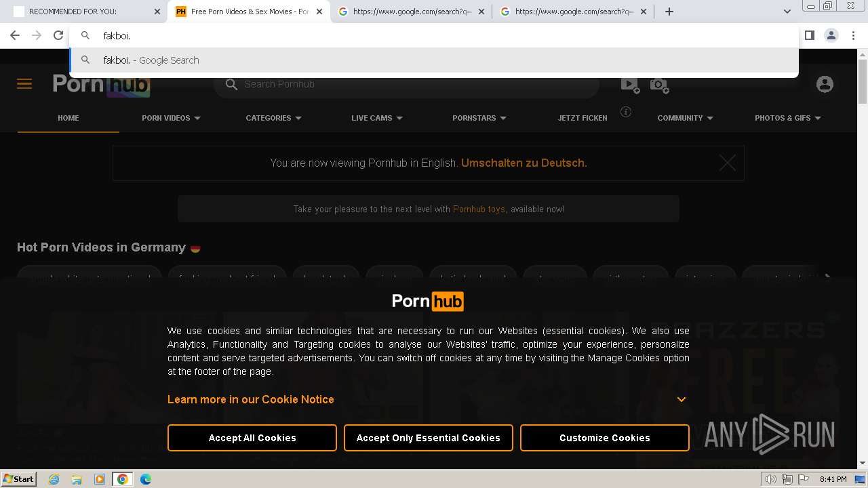The height and width of the screenshot is (488, 868).
Task: Click the upload video icon in the site header
Action: click(x=630, y=85)
